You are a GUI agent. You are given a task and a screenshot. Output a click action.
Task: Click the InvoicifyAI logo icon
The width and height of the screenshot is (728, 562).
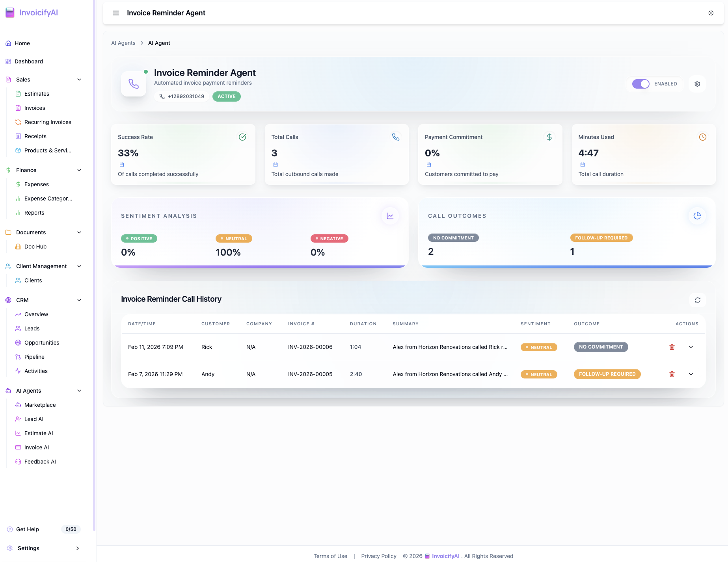click(10, 13)
